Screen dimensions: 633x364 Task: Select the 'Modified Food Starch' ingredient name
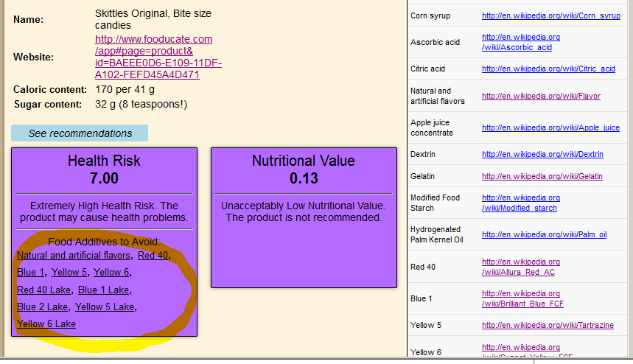pyautogui.click(x=436, y=203)
